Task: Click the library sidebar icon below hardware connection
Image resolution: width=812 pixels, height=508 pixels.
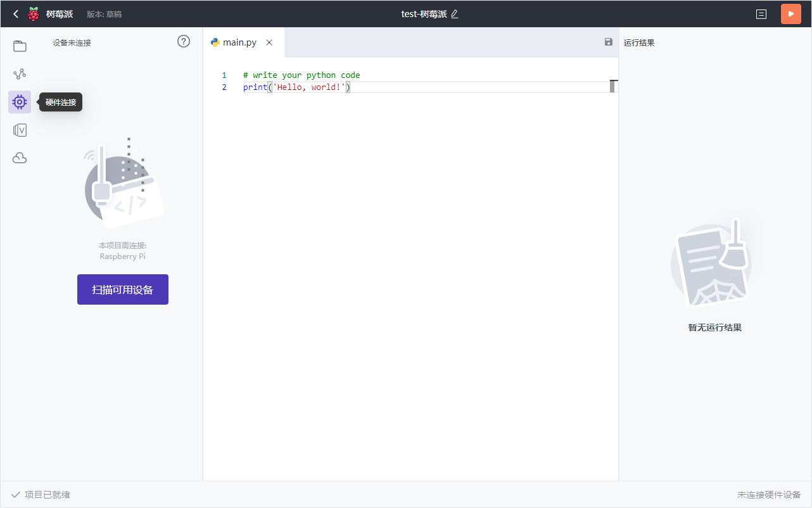Action: (20, 130)
